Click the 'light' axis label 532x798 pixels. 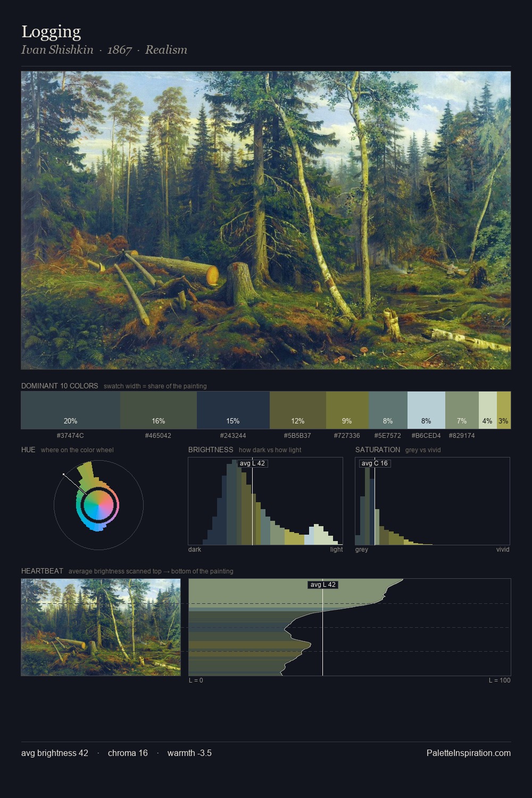click(x=336, y=550)
